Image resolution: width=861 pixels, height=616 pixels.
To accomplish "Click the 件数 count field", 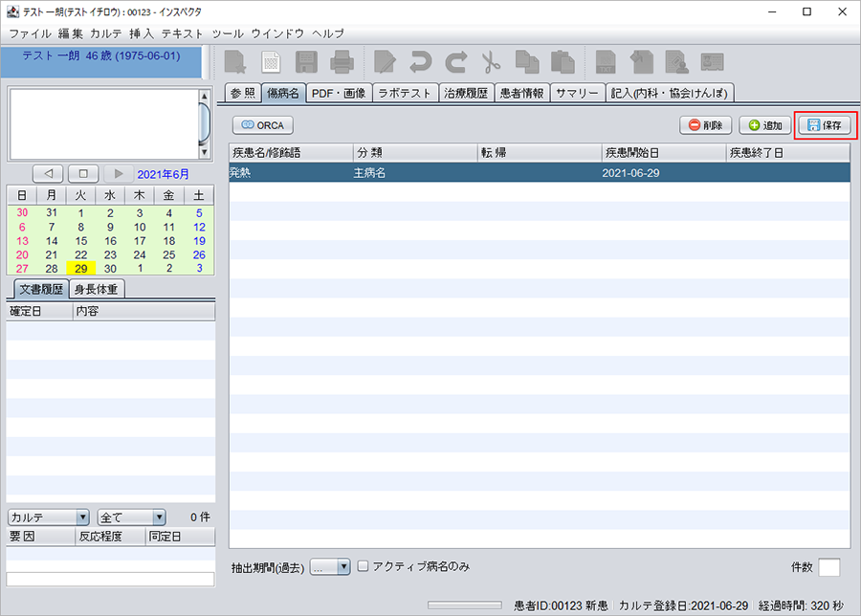I will click(x=828, y=567).
